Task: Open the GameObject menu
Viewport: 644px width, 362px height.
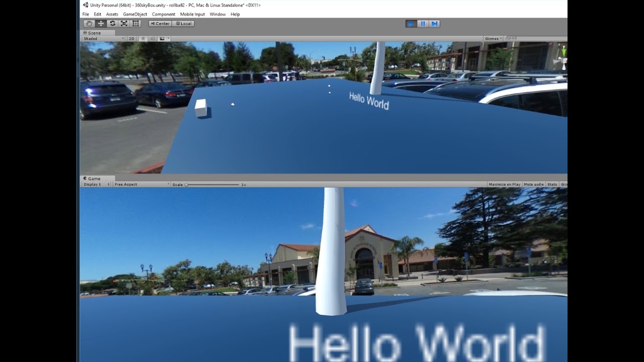Action: 135,15
